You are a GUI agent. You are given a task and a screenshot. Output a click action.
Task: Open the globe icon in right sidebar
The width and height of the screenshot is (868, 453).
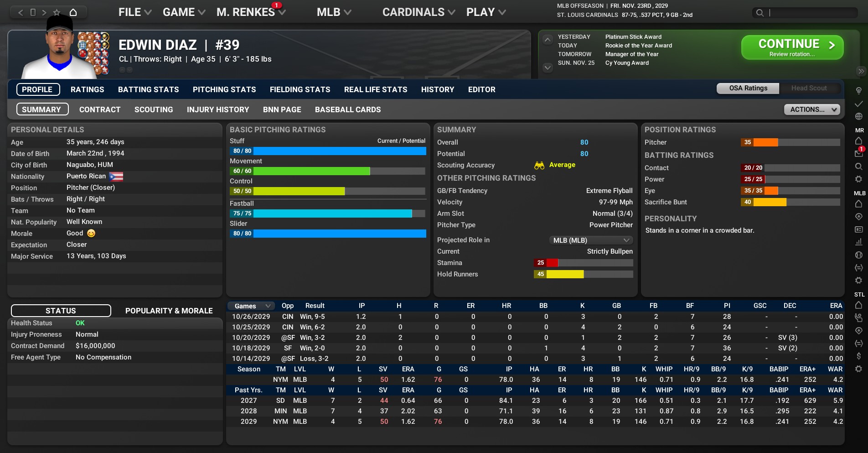(858, 116)
